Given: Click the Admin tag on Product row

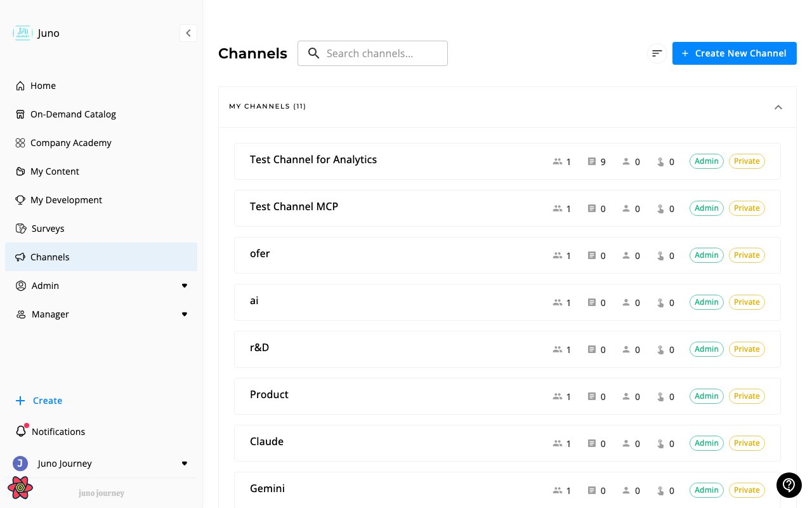Looking at the screenshot, I should click(706, 396).
